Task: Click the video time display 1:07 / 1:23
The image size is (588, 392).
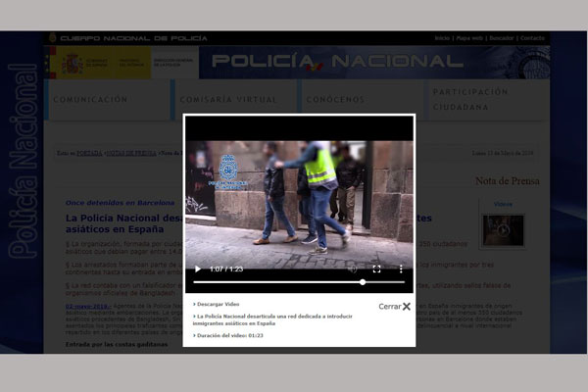Action: (x=226, y=269)
